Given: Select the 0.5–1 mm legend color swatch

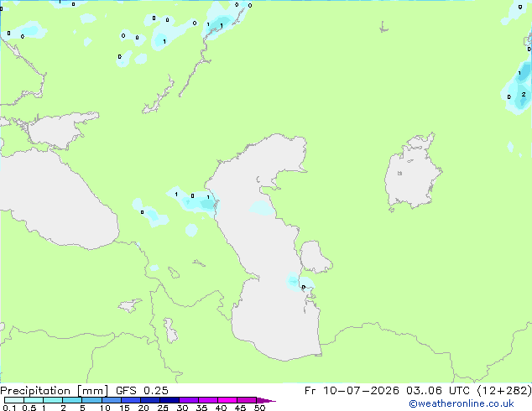Looking at the screenshot, I should [34, 400].
